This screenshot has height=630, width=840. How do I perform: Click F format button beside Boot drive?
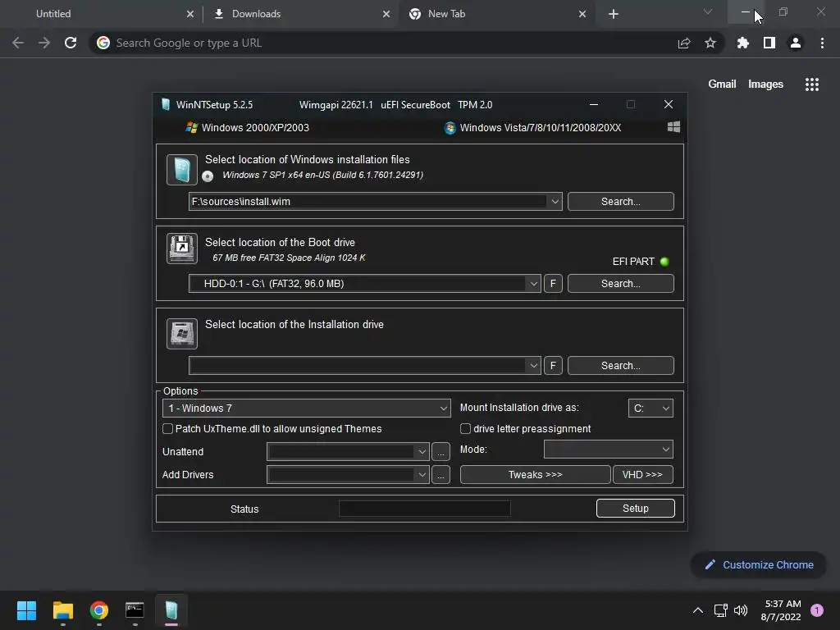pyautogui.click(x=553, y=283)
